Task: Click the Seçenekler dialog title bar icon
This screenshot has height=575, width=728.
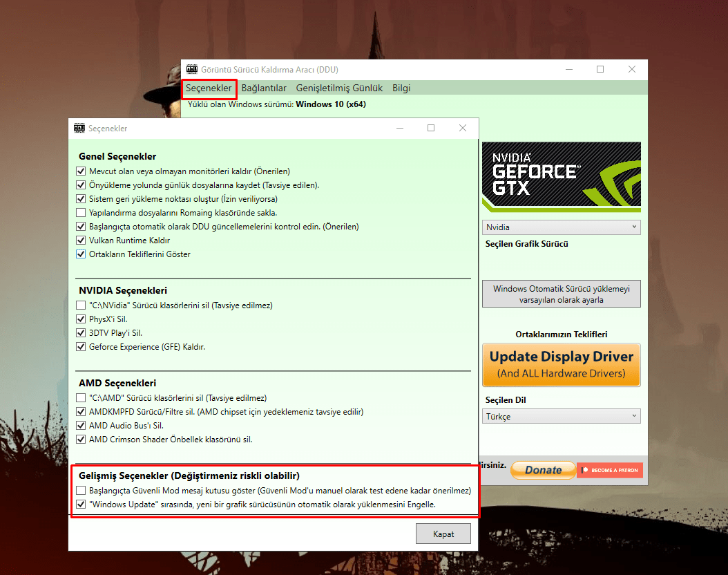Action: [x=79, y=128]
